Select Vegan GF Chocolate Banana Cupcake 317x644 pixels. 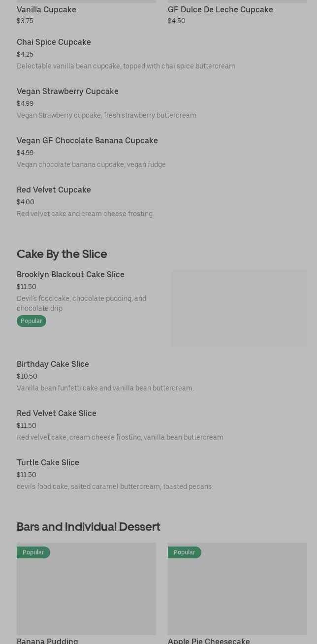tap(87, 141)
